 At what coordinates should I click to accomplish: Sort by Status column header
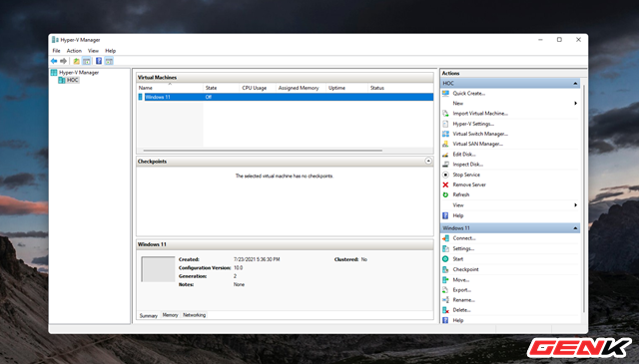click(400, 88)
